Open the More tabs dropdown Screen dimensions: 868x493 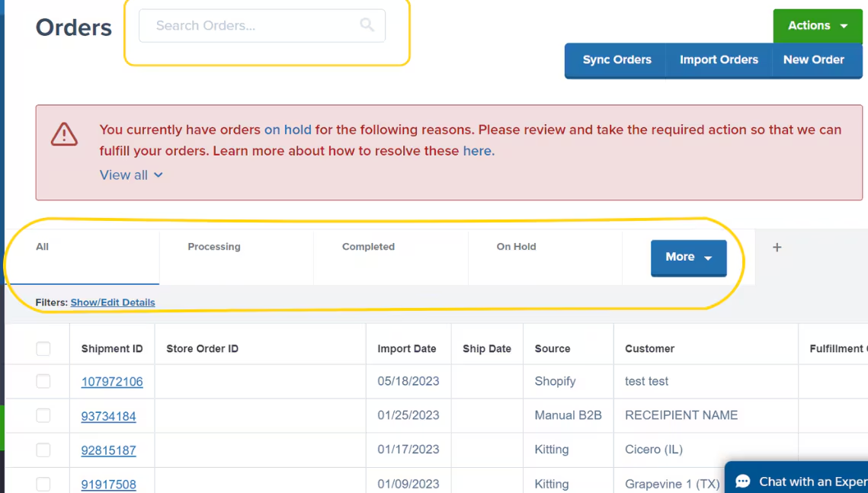click(688, 258)
